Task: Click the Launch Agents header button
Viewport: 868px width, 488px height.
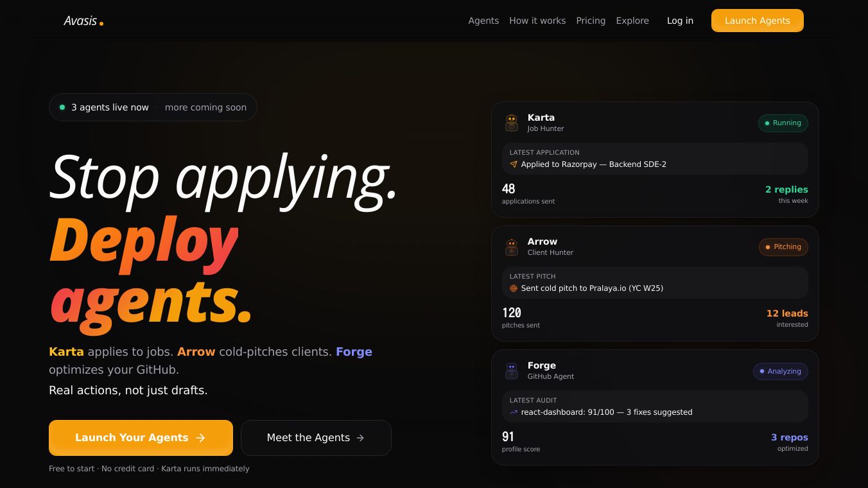Action: coord(758,21)
